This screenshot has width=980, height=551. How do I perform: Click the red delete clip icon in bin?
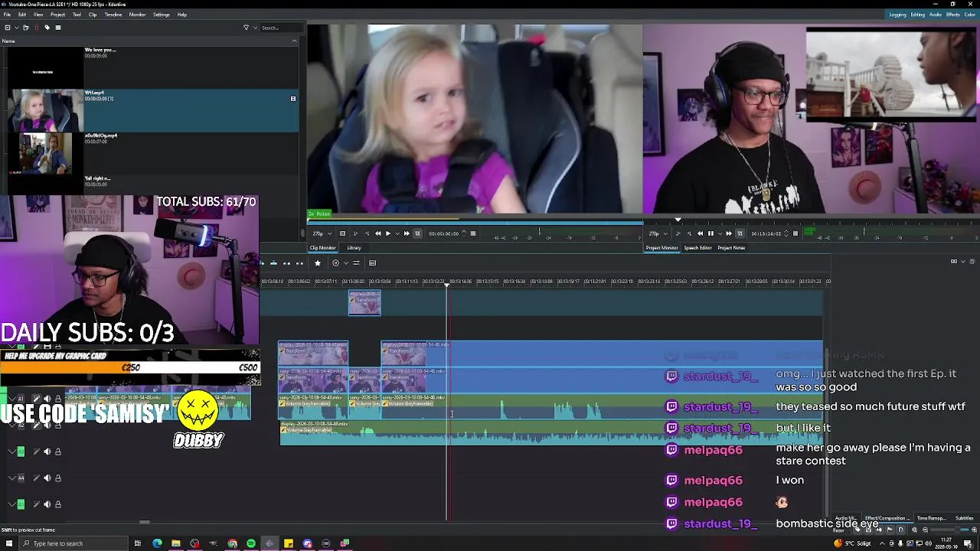point(37,28)
